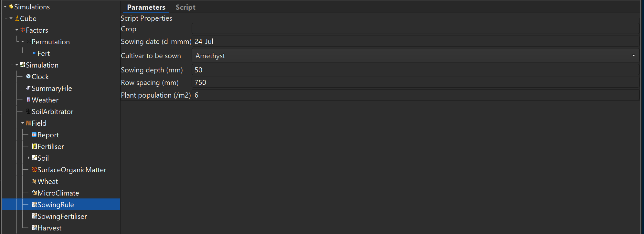Click the Report table icon
Viewport: 644px width, 234px height.
pyautogui.click(x=35, y=134)
